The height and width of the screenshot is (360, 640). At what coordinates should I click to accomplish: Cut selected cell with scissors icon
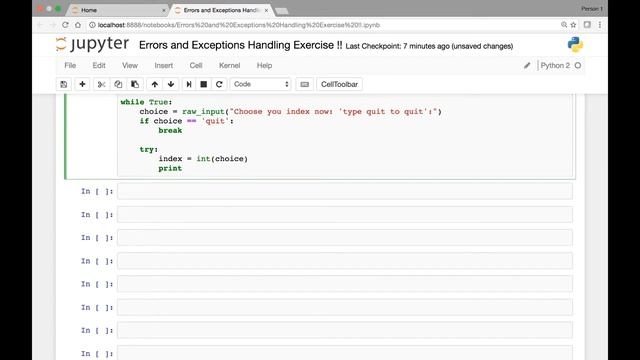point(102,84)
